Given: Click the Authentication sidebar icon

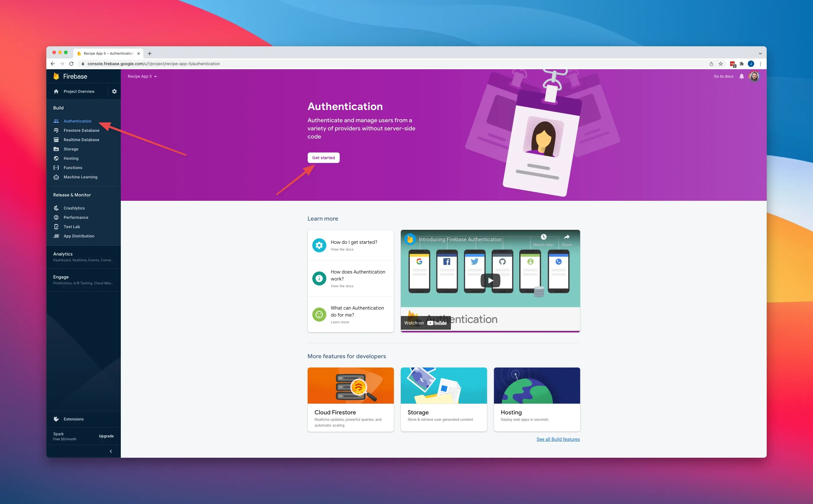Looking at the screenshot, I should [56, 121].
